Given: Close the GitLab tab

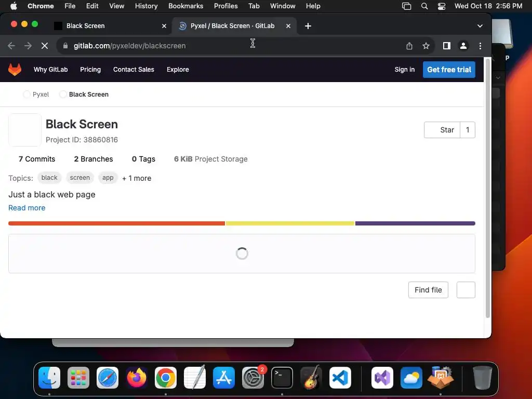Looking at the screenshot, I should click(x=288, y=26).
